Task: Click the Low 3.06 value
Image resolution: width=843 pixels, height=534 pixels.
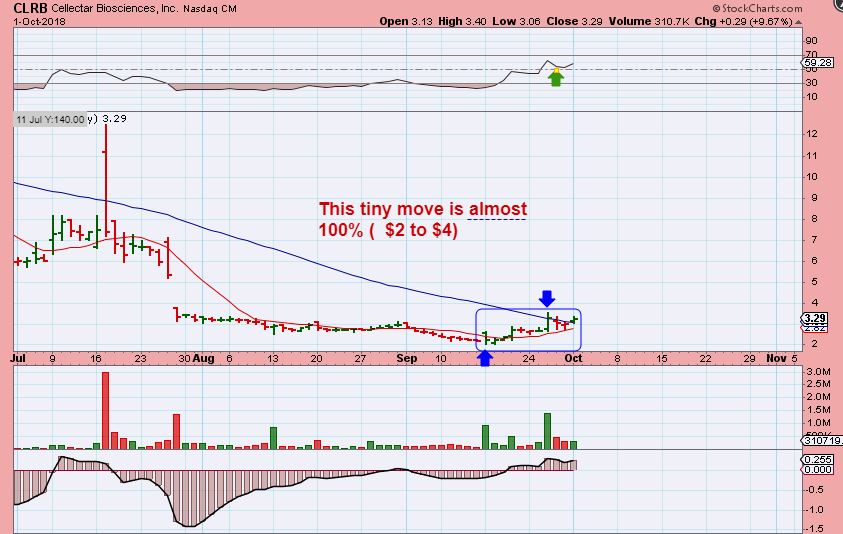Action: 515,22
